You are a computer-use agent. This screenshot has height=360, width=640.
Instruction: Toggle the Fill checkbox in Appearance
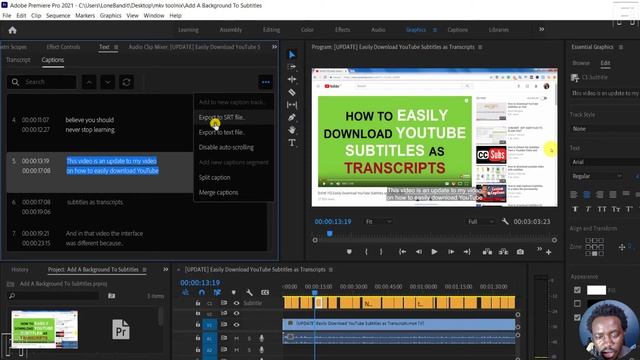(x=577, y=290)
